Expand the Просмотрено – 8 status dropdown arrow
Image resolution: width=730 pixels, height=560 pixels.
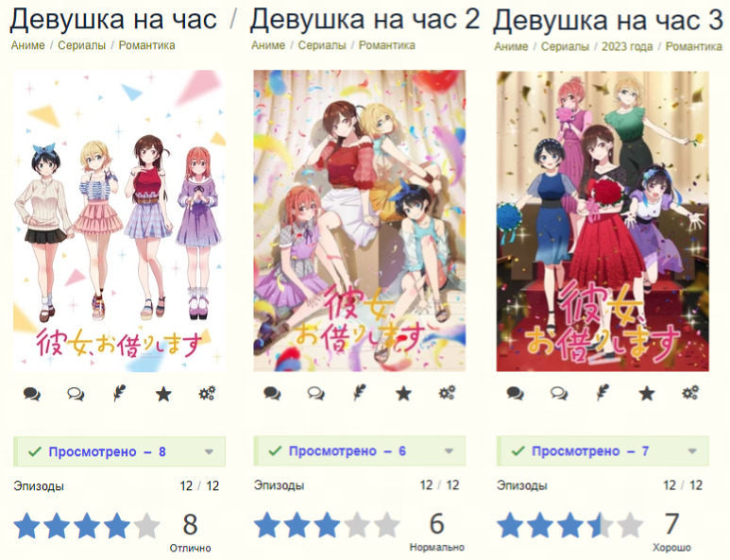pos(209,451)
